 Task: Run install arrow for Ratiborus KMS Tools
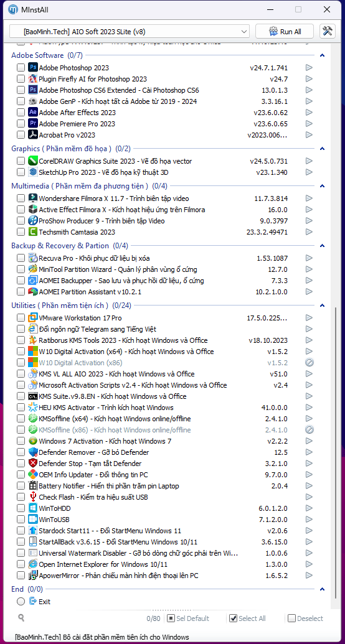coord(310,340)
